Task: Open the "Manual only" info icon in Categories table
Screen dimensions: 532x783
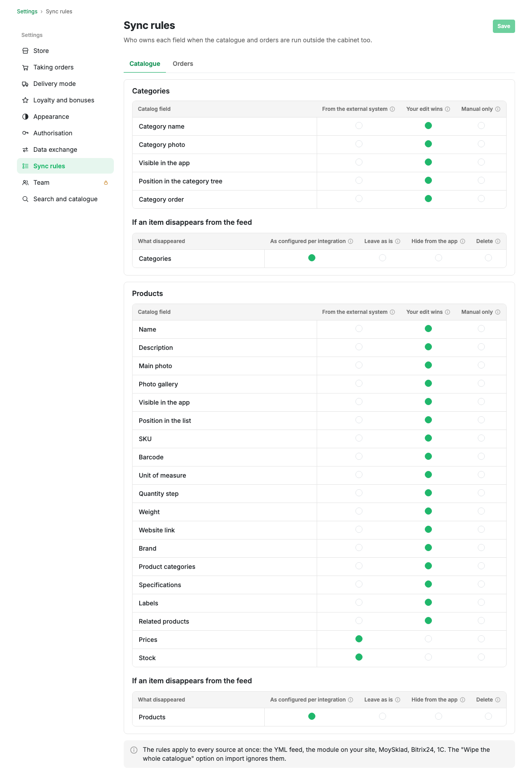Action: point(498,109)
